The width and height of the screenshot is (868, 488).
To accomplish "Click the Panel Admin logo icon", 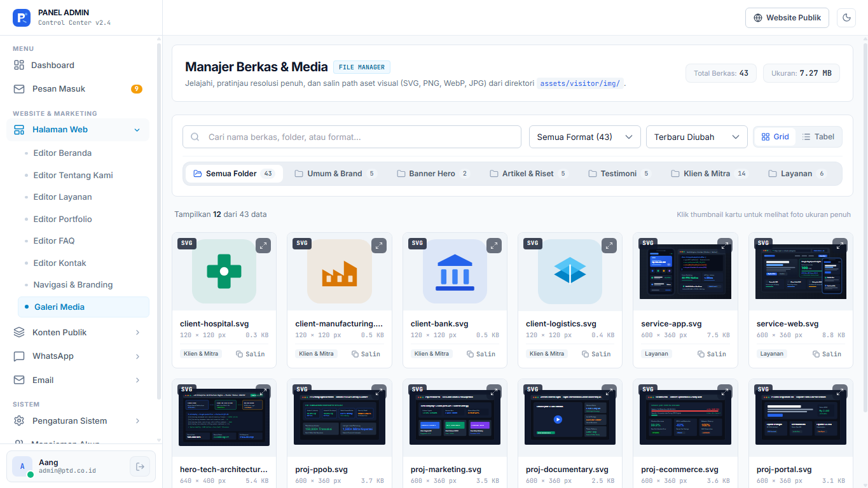I will click(22, 18).
